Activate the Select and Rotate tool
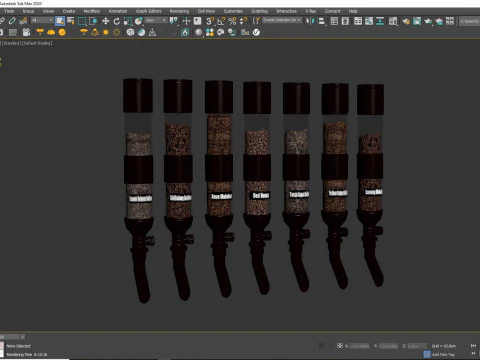This screenshot has height=360, width=480. point(117,21)
